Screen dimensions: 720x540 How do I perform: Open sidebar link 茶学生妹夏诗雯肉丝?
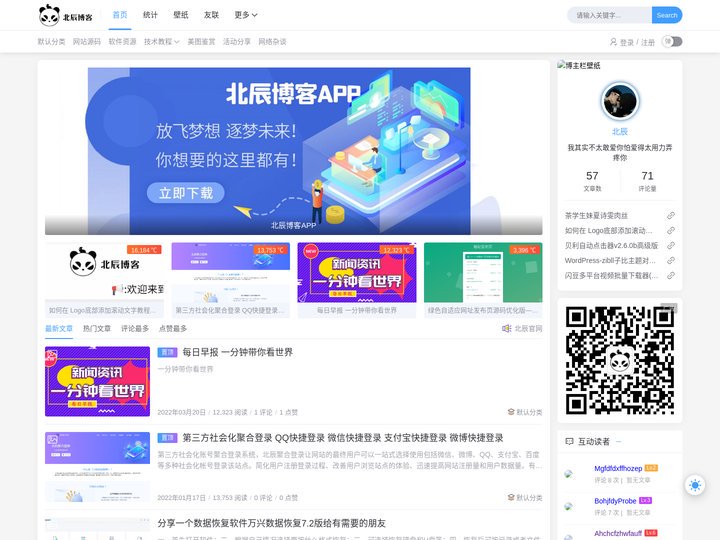(596, 216)
